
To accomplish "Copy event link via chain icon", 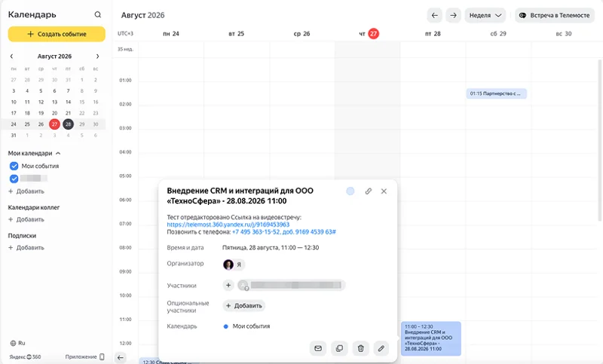I will (368, 191).
